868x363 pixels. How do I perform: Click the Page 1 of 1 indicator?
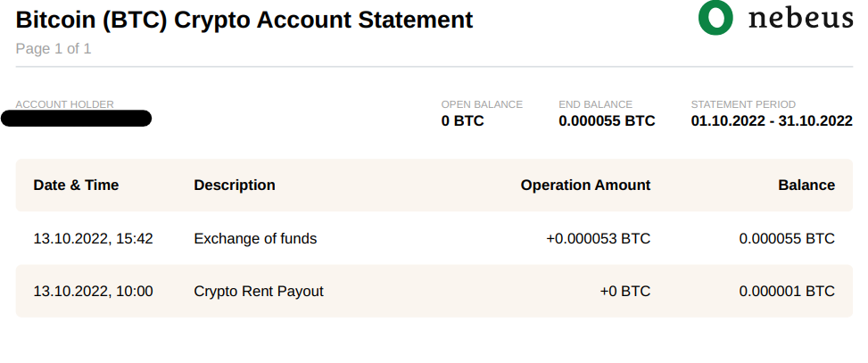[54, 49]
